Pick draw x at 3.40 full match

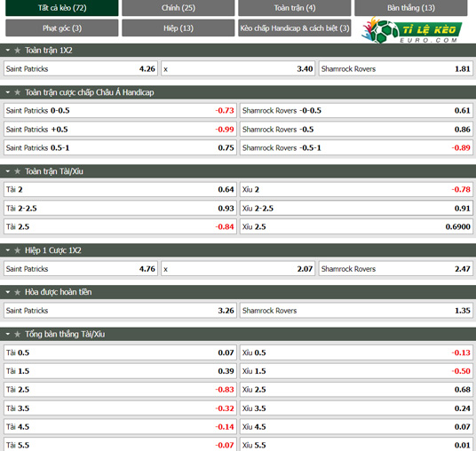(238, 69)
